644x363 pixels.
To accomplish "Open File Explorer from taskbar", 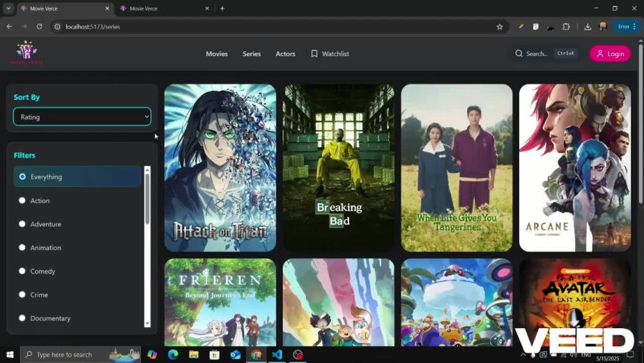I will point(194,355).
